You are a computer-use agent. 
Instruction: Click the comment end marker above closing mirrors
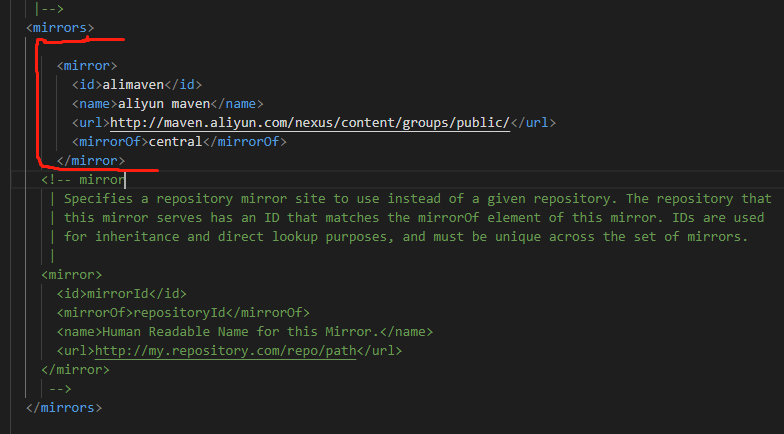tap(60, 388)
